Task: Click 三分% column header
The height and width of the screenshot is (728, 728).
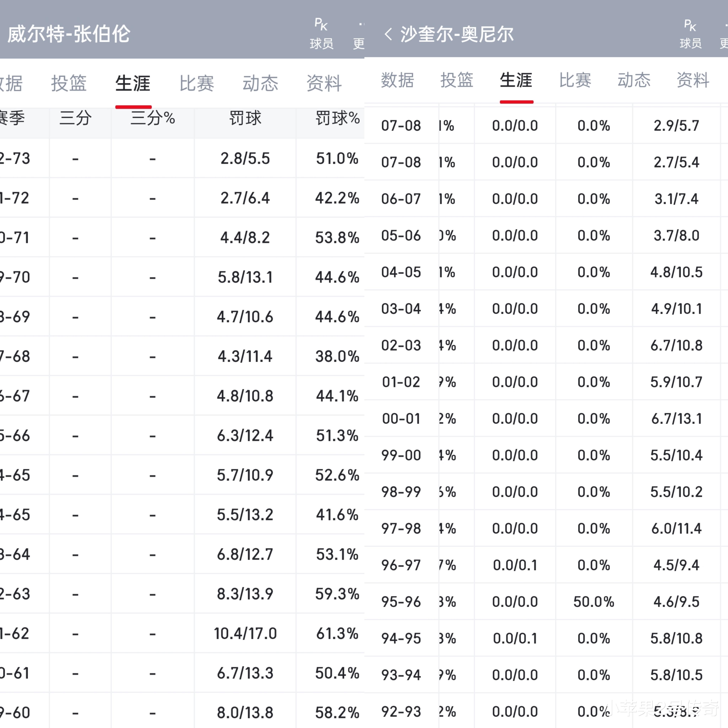Action: click(x=153, y=118)
